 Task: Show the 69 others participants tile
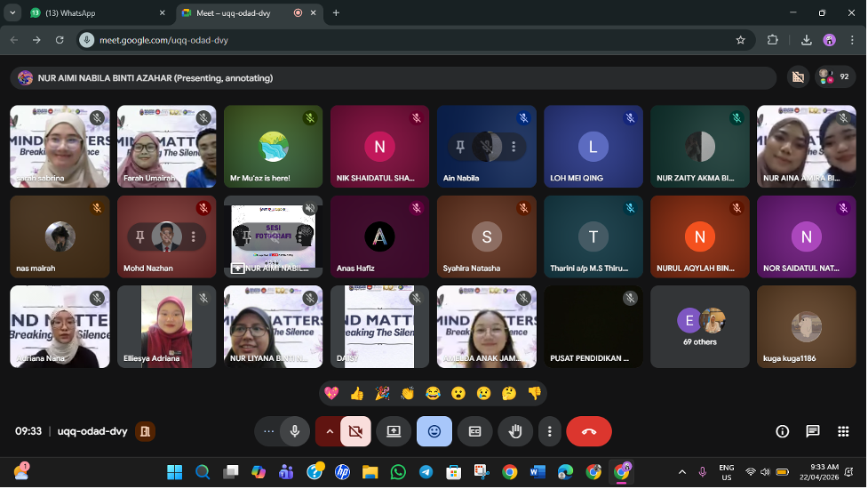[x=699, y=326]
